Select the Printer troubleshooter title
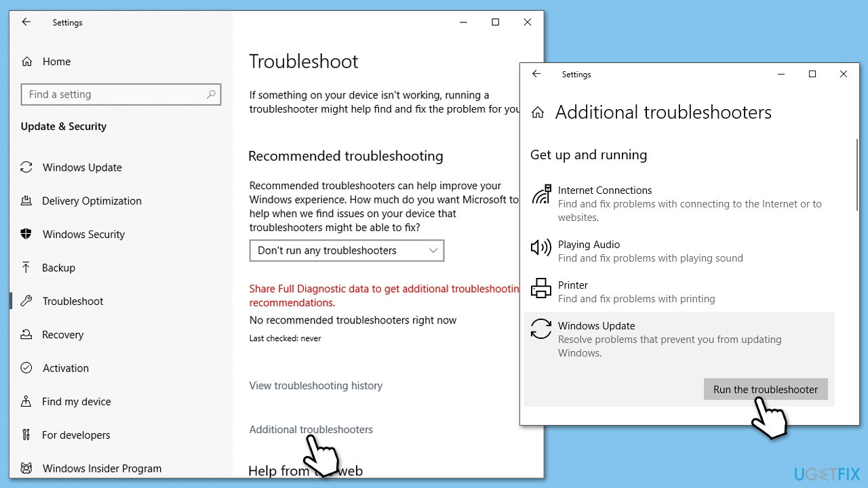868x488 pixels. pyautogui.click(x=573, y=285)
